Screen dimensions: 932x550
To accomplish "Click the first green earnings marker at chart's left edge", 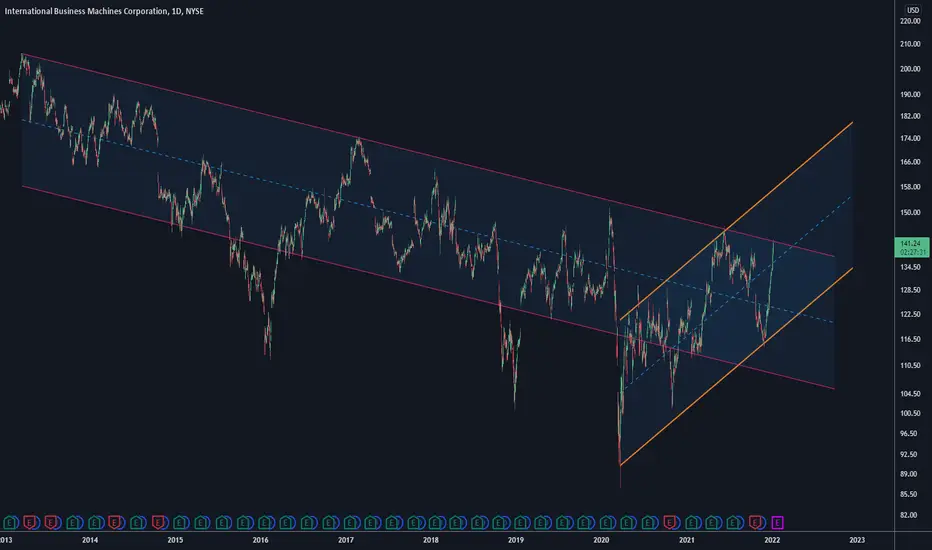I will [x=10, y=523].
